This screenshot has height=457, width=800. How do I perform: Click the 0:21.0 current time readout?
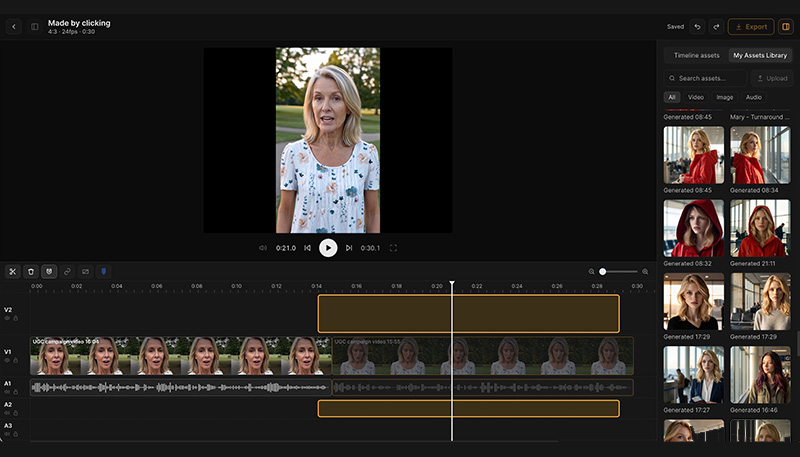(x=286, y=248)
